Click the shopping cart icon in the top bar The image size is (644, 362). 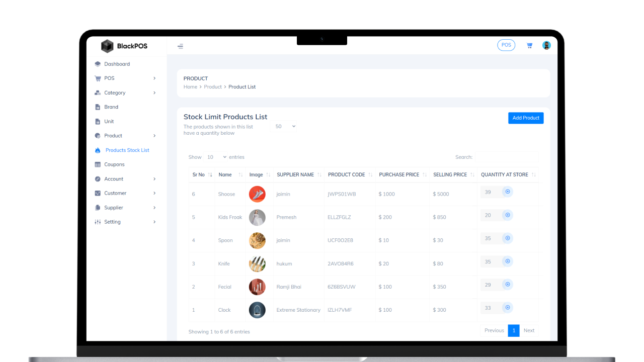click(529, 45)
